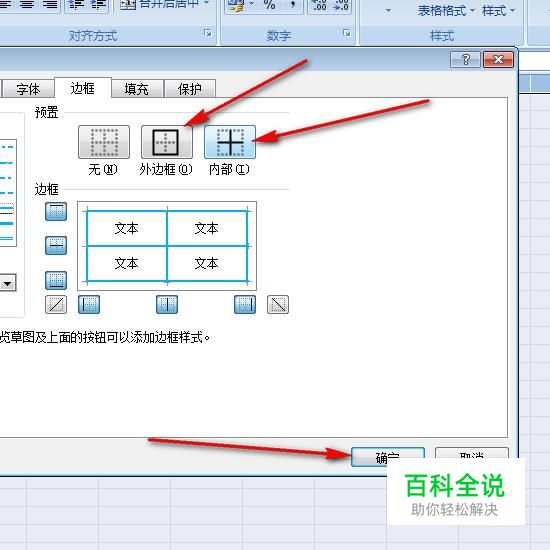Align text left in the ribbon

pos(5,5)
